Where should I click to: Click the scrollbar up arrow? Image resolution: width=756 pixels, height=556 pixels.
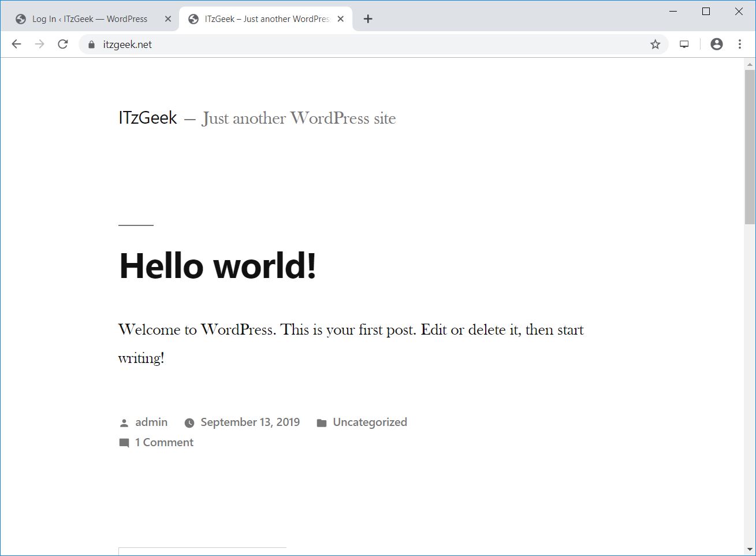click(750, 64)
